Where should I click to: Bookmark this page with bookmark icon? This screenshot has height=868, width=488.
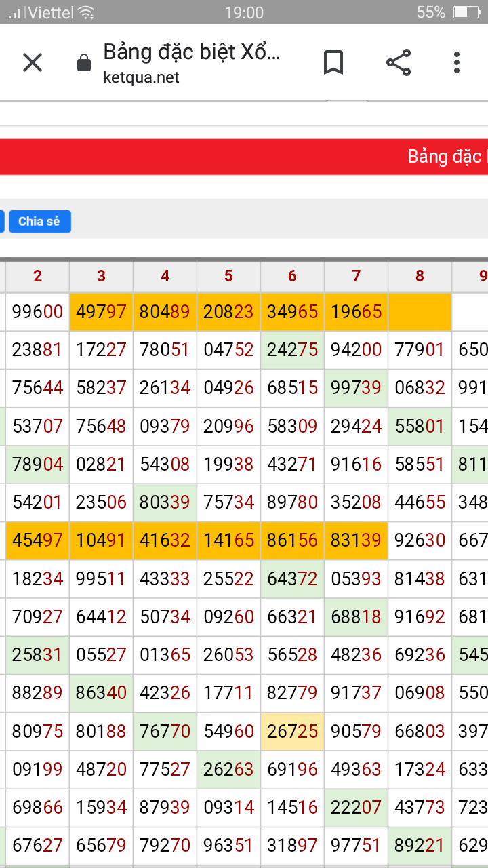point(333,63)
